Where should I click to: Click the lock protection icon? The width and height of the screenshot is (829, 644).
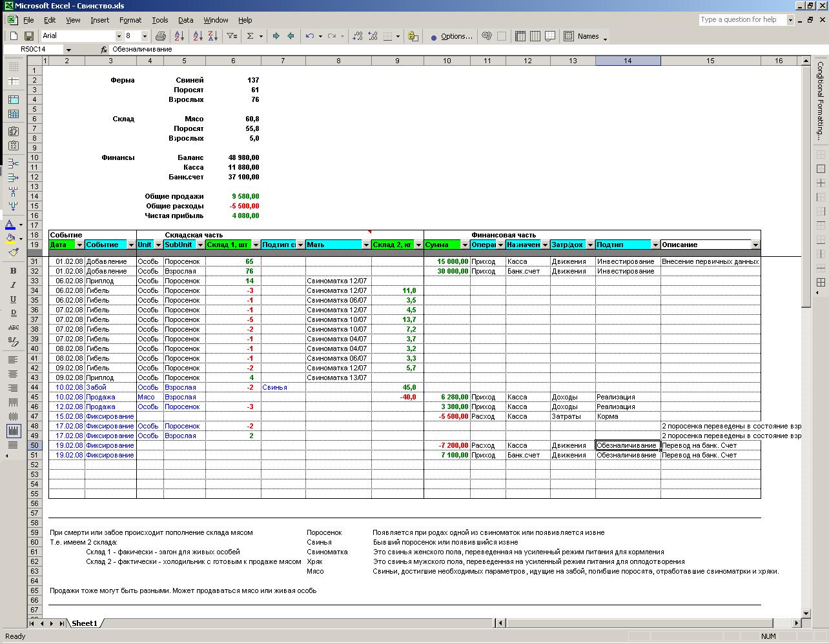click(x=413, y=37)
